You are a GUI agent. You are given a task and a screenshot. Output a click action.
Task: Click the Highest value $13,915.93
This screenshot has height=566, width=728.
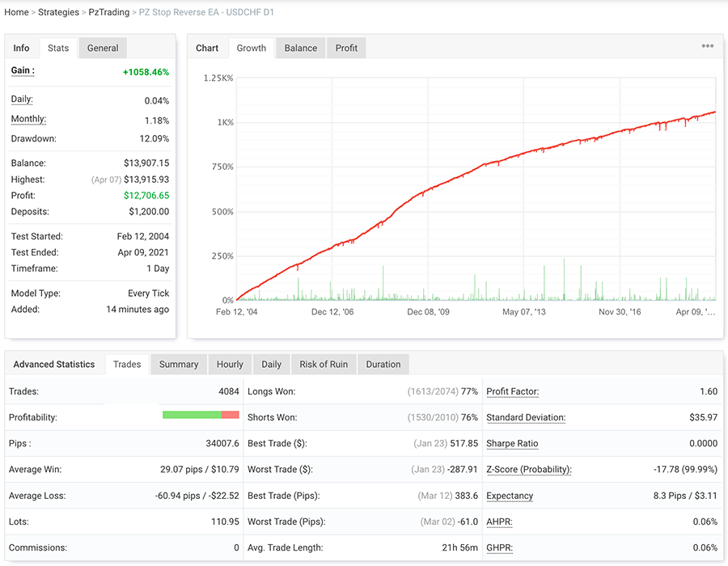(146, 180)
